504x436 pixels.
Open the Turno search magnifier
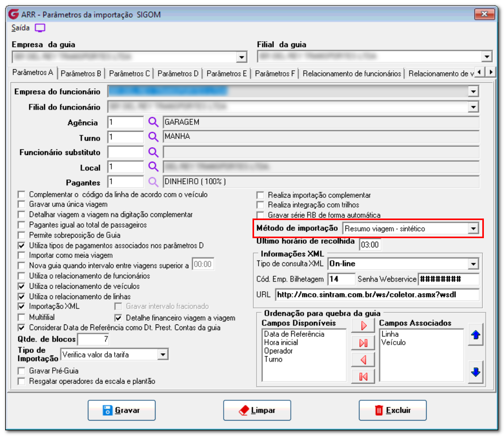pos(153,137)
